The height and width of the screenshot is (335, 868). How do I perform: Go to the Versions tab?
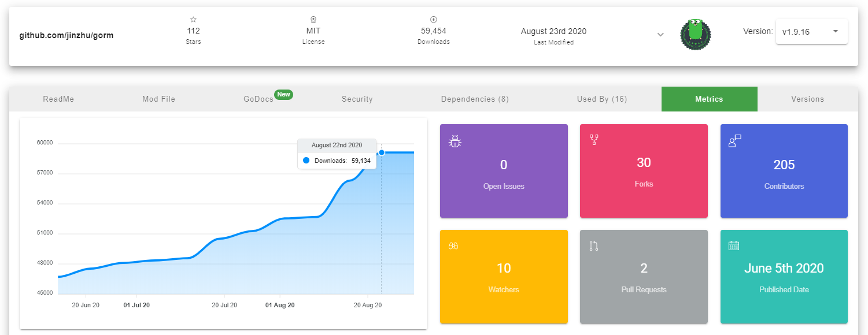(x=807, y=99)
